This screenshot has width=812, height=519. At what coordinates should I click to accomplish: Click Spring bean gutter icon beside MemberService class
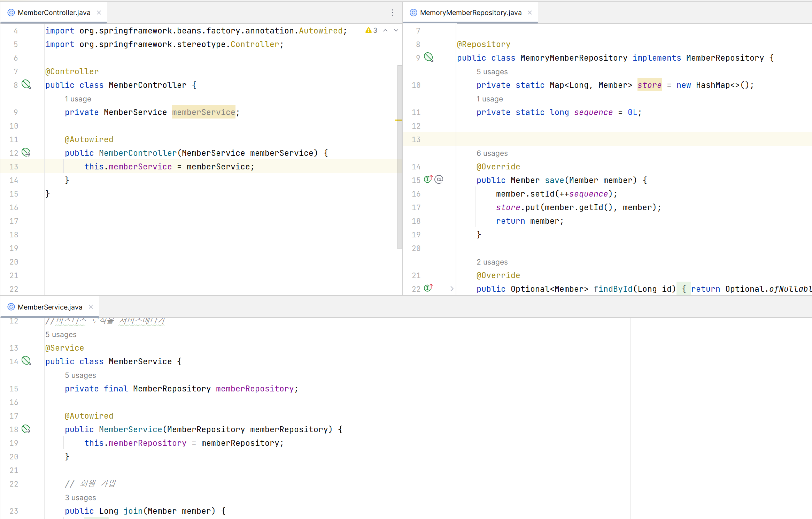point(26,361)
